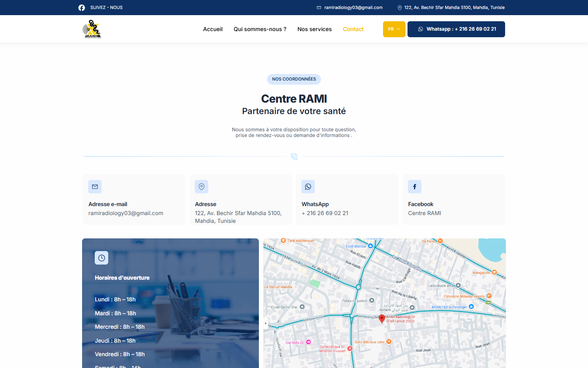The image size is (588, 368).
Task: Expand the map side panel arrow
Action: (x=266, y=323)
